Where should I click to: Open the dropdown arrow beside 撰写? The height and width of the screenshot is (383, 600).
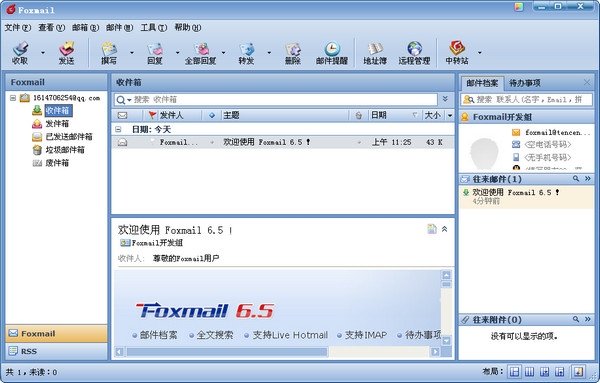[x=132, y=52]
